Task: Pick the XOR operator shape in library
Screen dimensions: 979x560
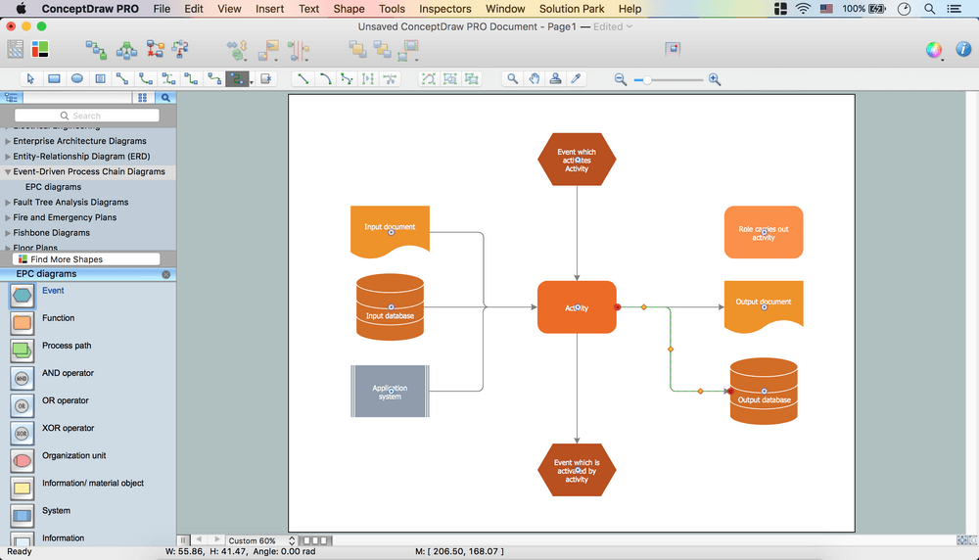Action: click(23, 432)
